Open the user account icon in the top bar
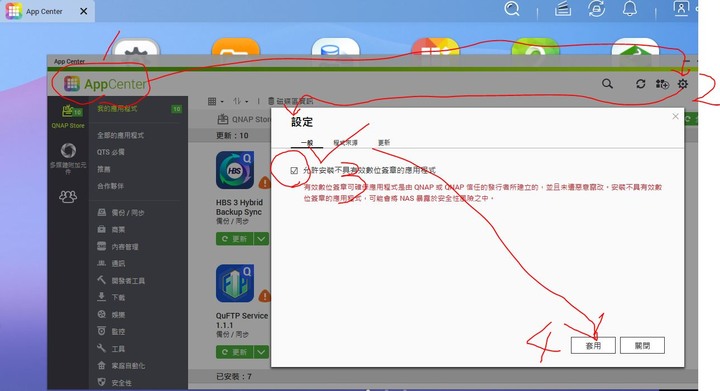Screen dimensions: 720x391 (x=681, y=8)
